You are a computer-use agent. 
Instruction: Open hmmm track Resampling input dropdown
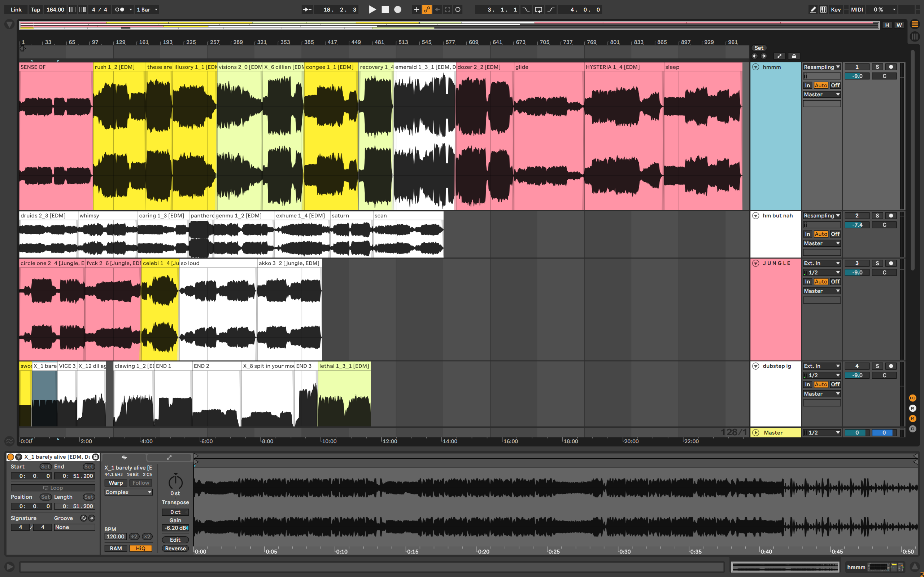point(821,67)
